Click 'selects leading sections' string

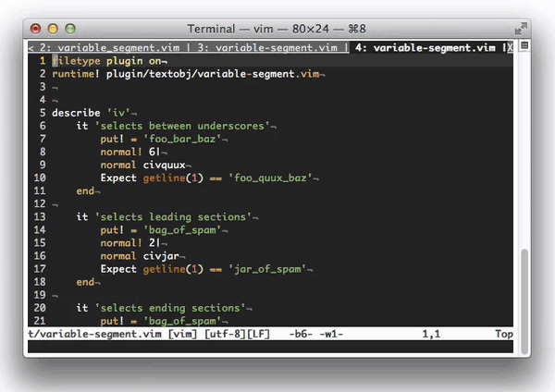point(173,217)
